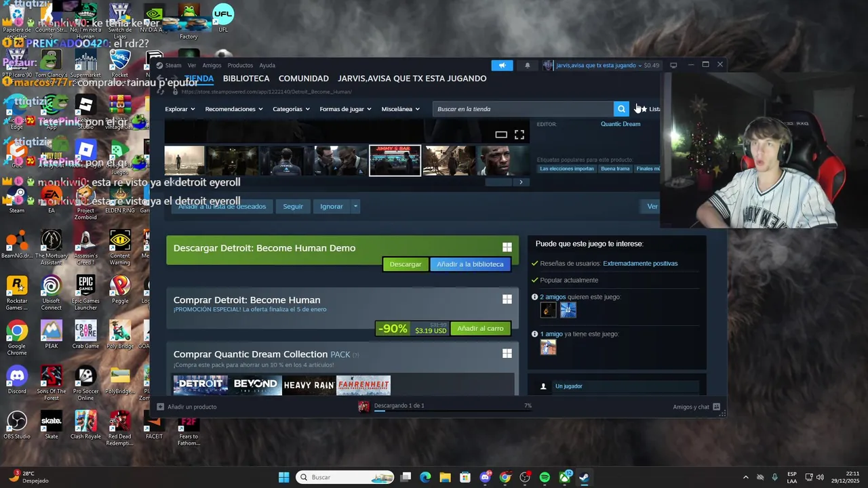Open PEAK desktop shortcut
The height and width of the screenshot is (488, 868).
pyautogui.click(x=51, y=334)
